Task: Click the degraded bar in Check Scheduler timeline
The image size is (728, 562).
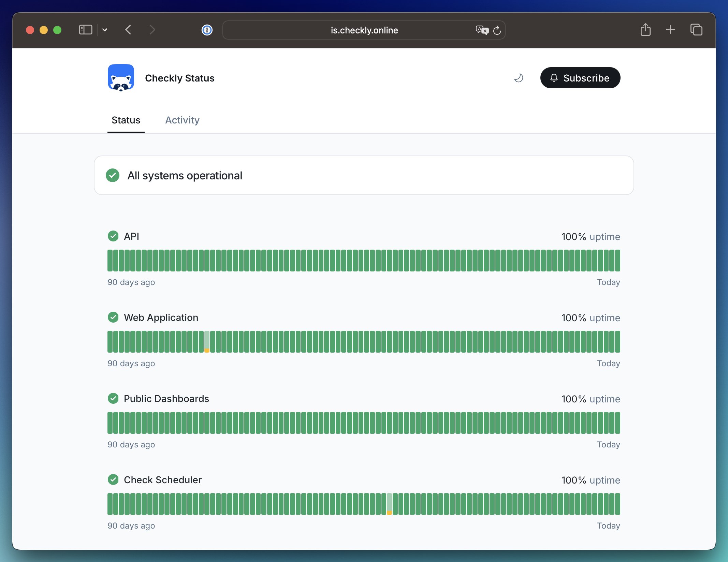Action: pos(389,504)
